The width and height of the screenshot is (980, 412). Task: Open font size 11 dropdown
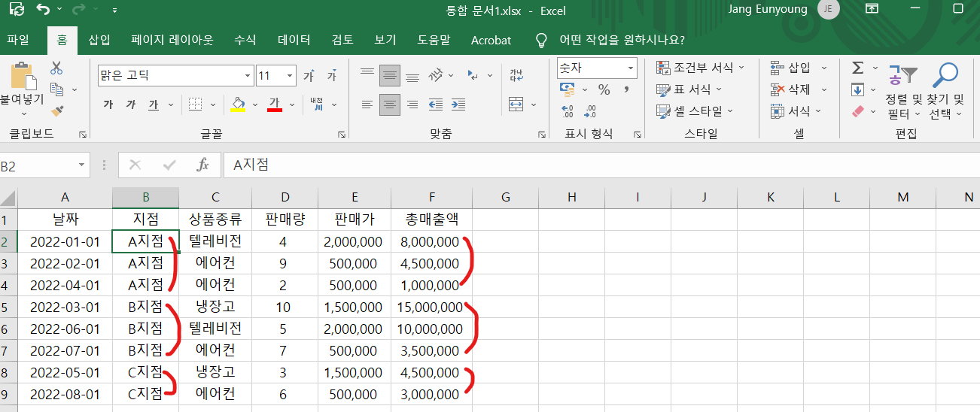(291, 76)
